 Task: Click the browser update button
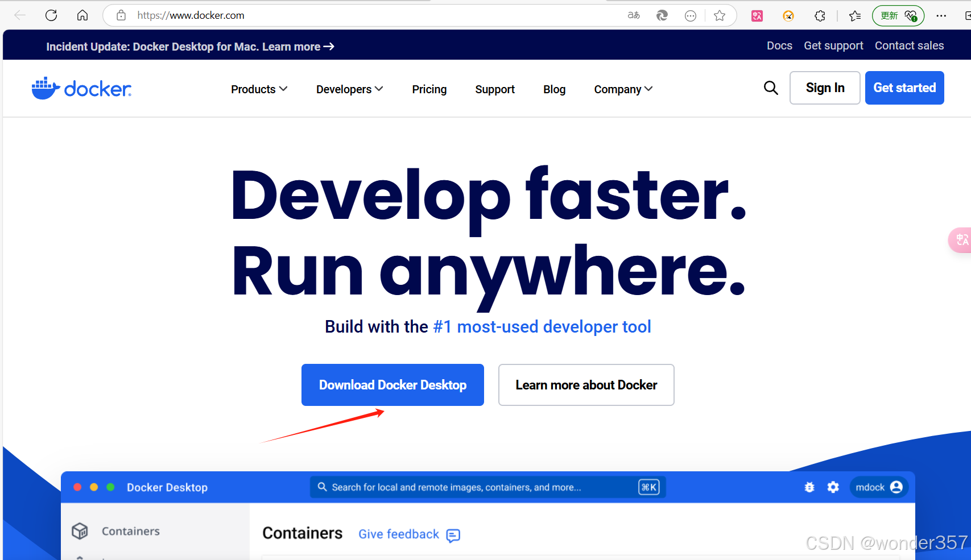[x=898, y=15]
